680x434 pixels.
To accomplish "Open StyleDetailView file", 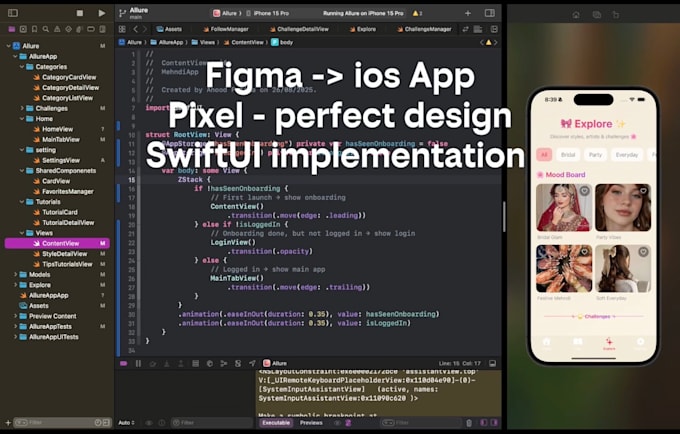I will click(60, 254).
